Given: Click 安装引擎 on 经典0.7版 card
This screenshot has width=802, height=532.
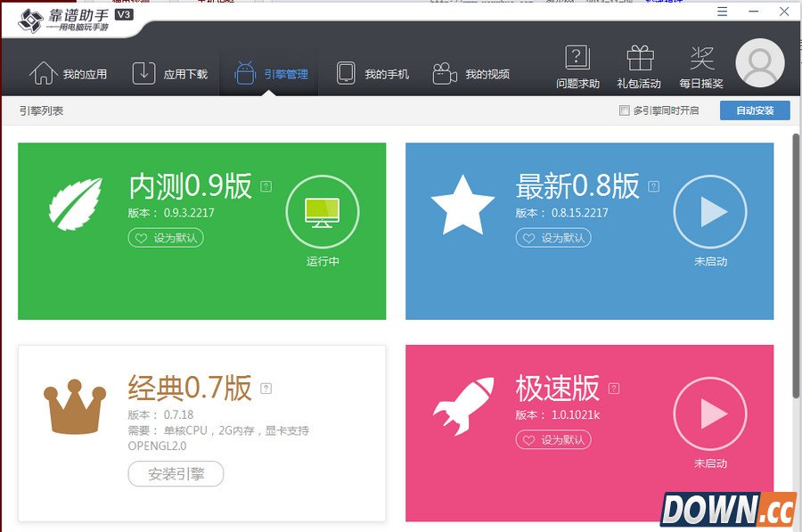Looking at the screenshot, I should tap(176, 474).
